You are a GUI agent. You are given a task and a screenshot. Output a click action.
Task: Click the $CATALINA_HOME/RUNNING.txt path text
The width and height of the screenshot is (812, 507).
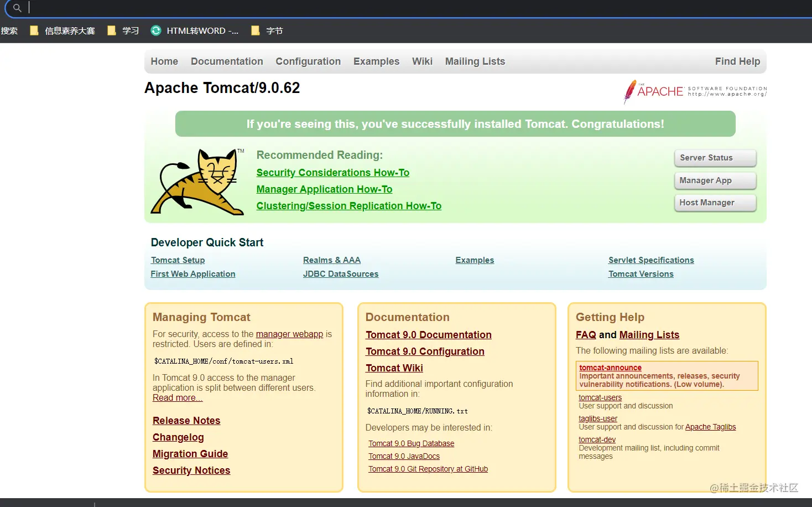(x=418, y=411)
